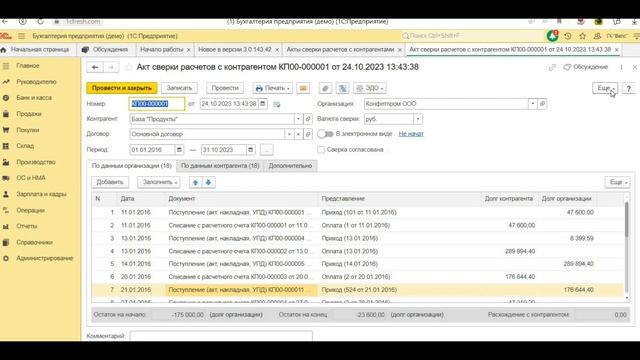Expand the Договор dropdown list

[x=289, y=134]
